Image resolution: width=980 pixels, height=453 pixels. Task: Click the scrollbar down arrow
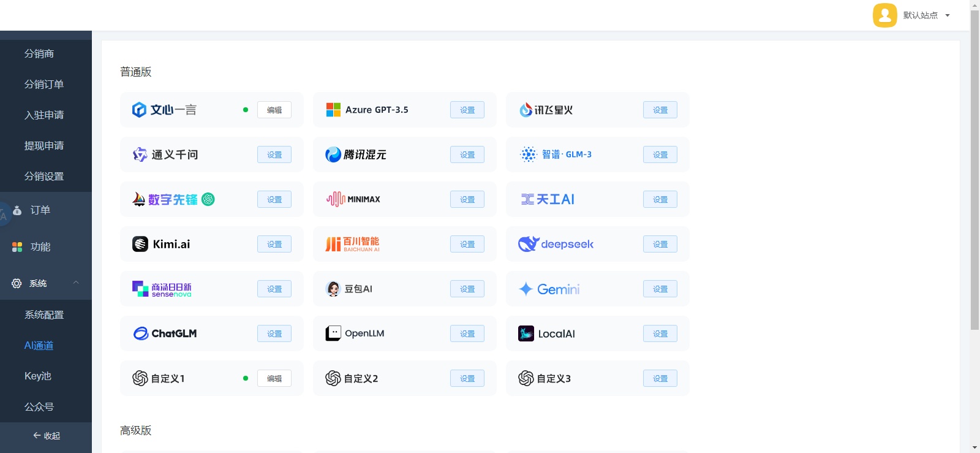974,447
